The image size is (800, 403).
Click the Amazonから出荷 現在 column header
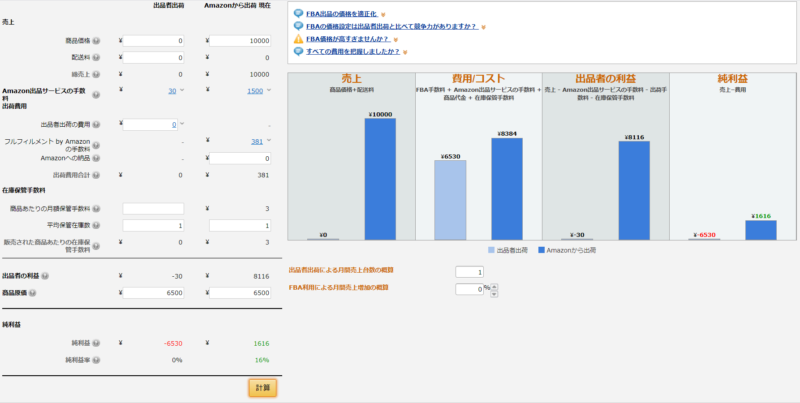237,6
